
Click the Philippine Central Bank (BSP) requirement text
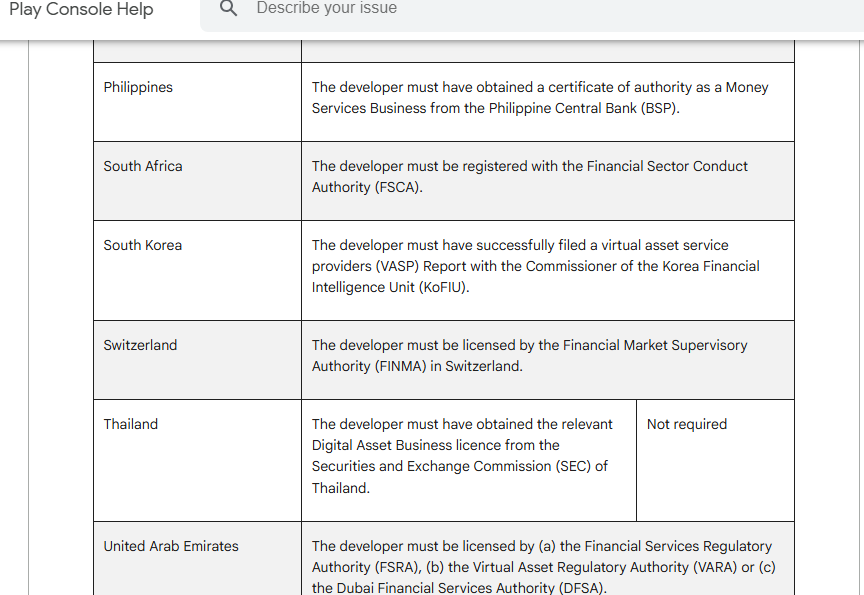pyautogui.click(x=540, y=98)
